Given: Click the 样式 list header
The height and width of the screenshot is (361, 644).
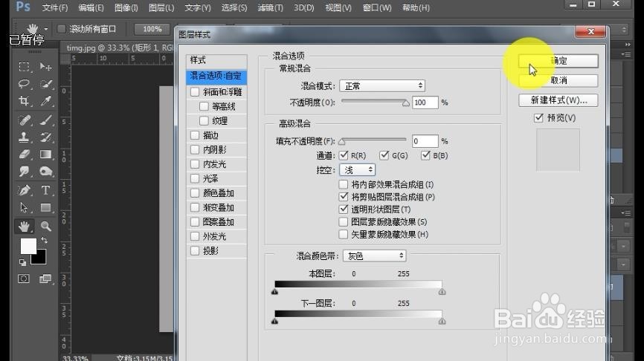Looking at the screenshot, I should coord(216,60).
